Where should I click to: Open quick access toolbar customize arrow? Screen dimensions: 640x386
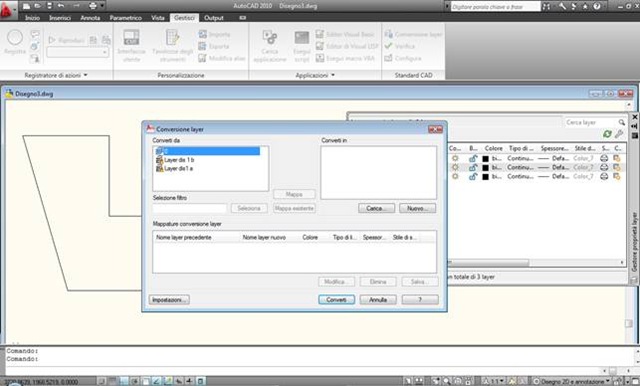point(102,6)
